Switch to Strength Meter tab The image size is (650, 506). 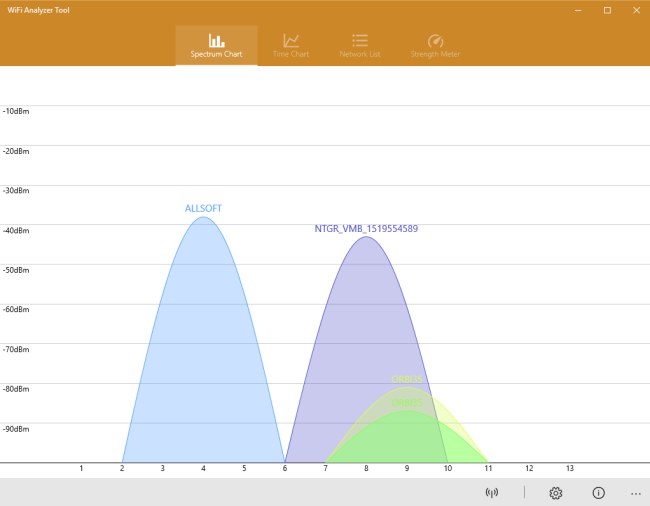[434, 46]
